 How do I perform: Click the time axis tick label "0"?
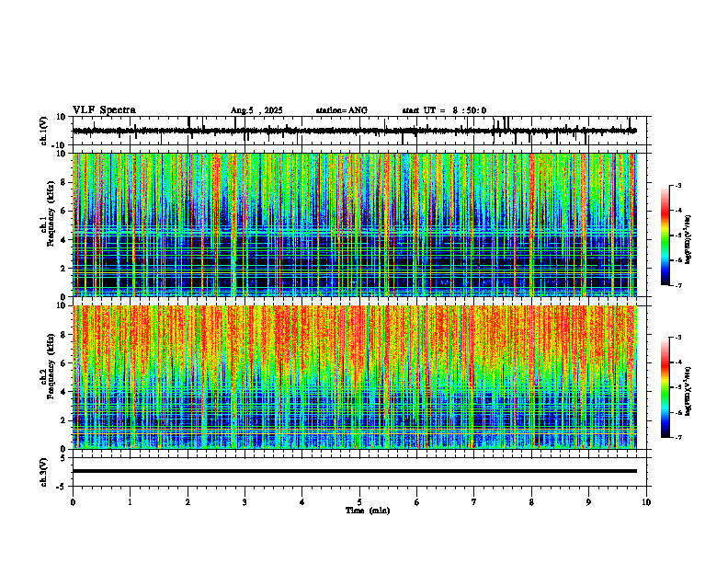[73, 502]
